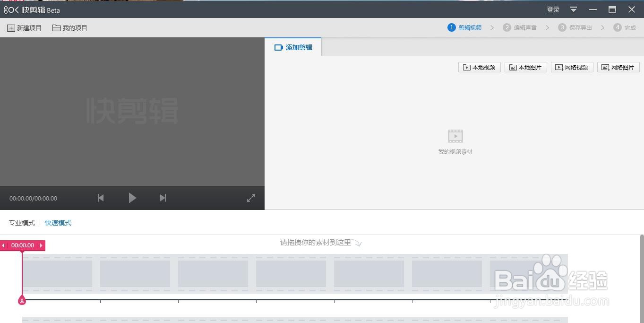Add a 本地图片 local picture

[526, 67]
